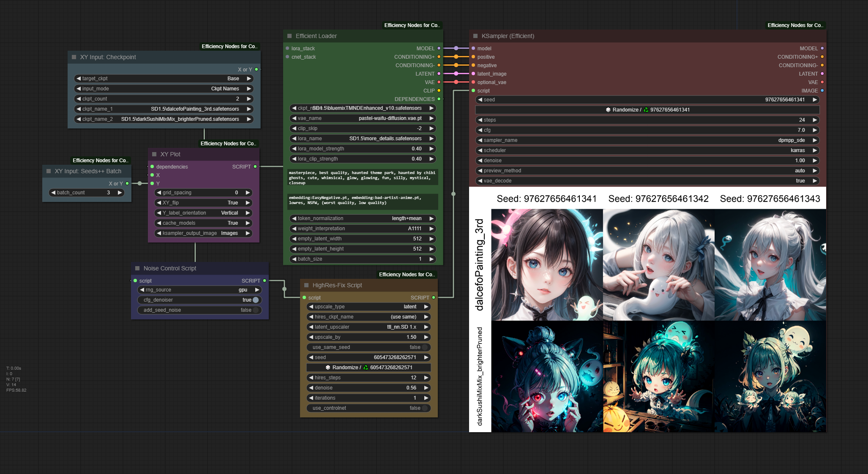Image resolution: width=868 pixels, height=474 pixels.
Task: Click the positive prompt text box
Action: coord(363,177)
